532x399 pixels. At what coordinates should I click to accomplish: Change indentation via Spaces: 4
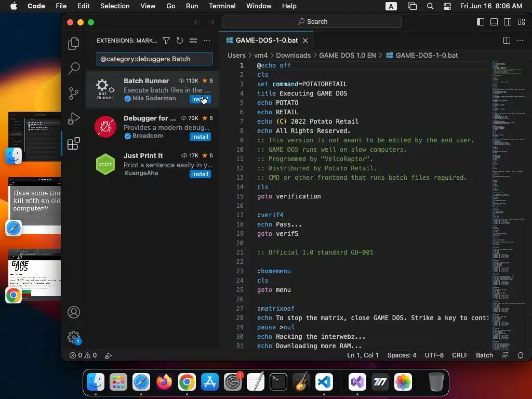point(402,355)
